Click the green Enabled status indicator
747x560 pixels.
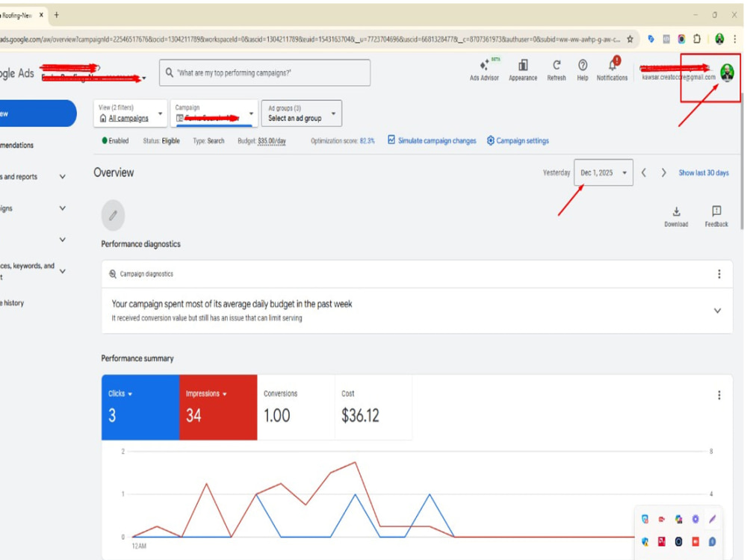pos(115,140)
